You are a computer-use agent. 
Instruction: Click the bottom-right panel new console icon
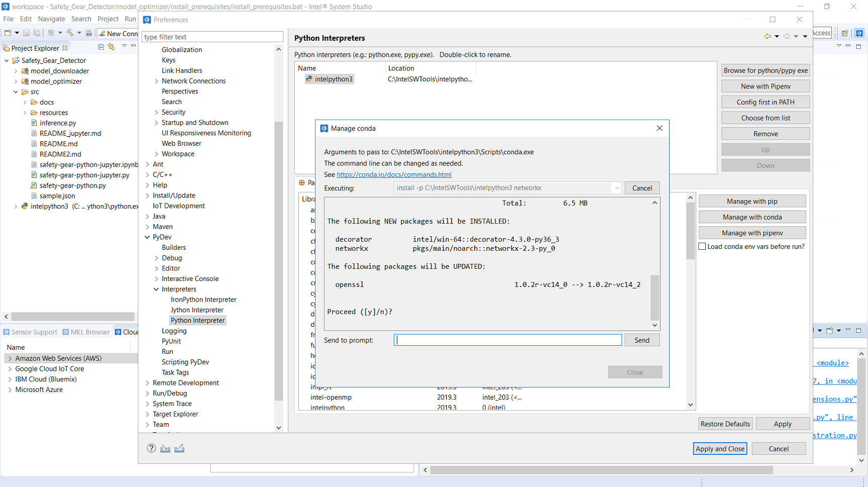tap(830, 330)
